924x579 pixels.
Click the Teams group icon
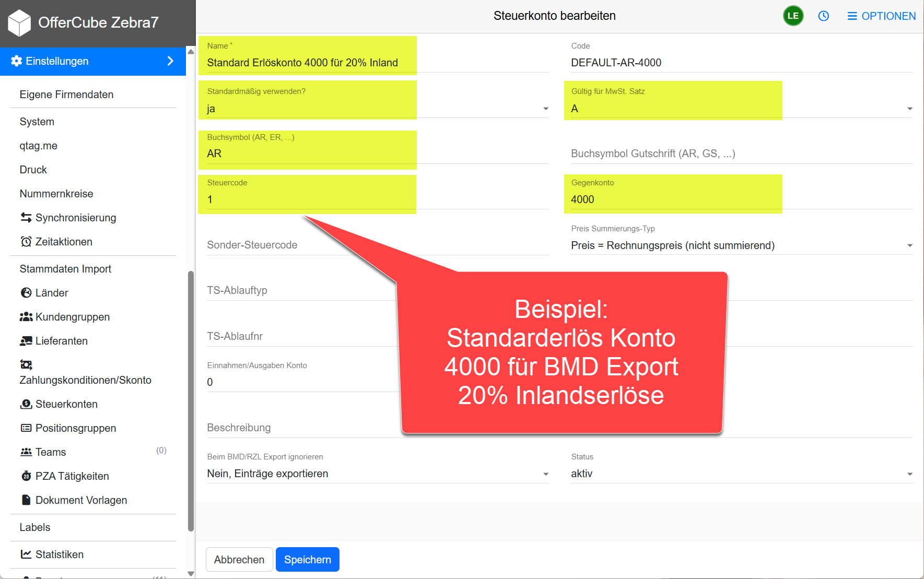pos(26,452)
